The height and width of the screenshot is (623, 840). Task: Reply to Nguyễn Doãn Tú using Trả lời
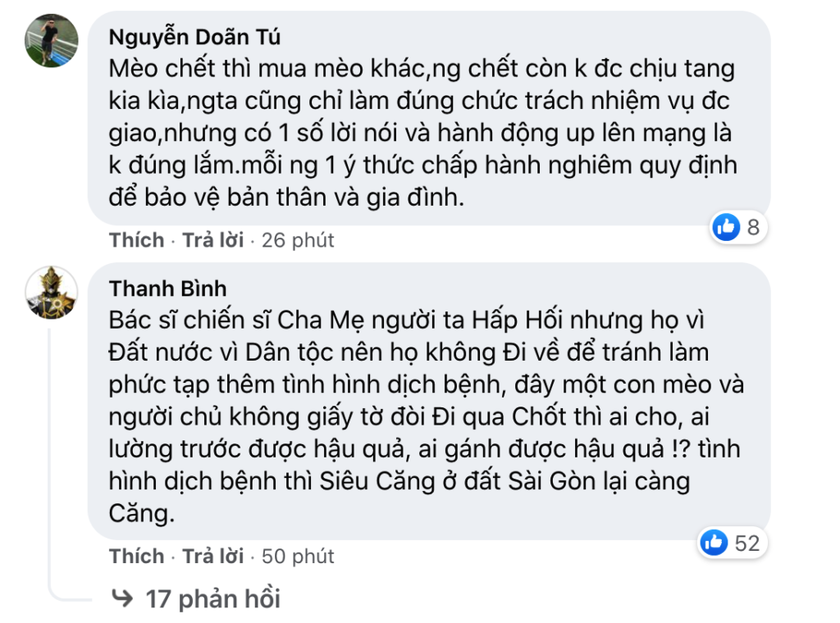[x=212, y=240]
